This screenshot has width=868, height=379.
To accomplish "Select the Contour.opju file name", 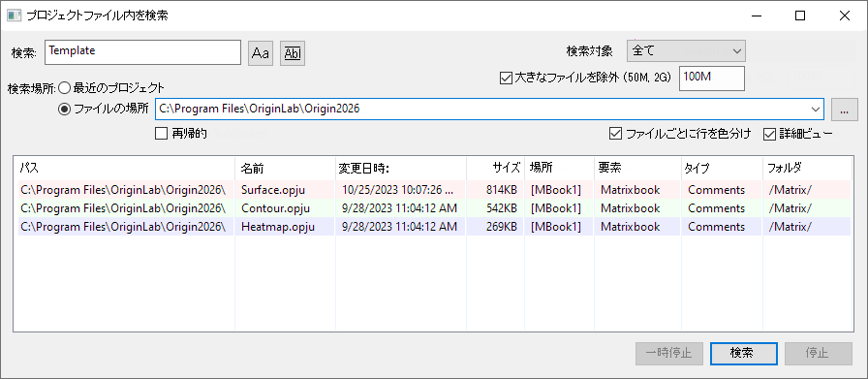I will pos(275,208).
